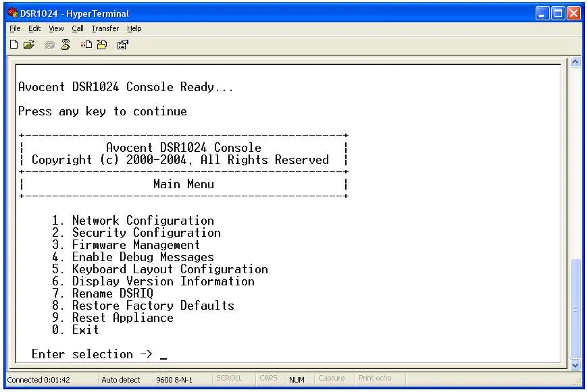Click the '5. Keyboard Layout Configuration' line

click(160, 269)
